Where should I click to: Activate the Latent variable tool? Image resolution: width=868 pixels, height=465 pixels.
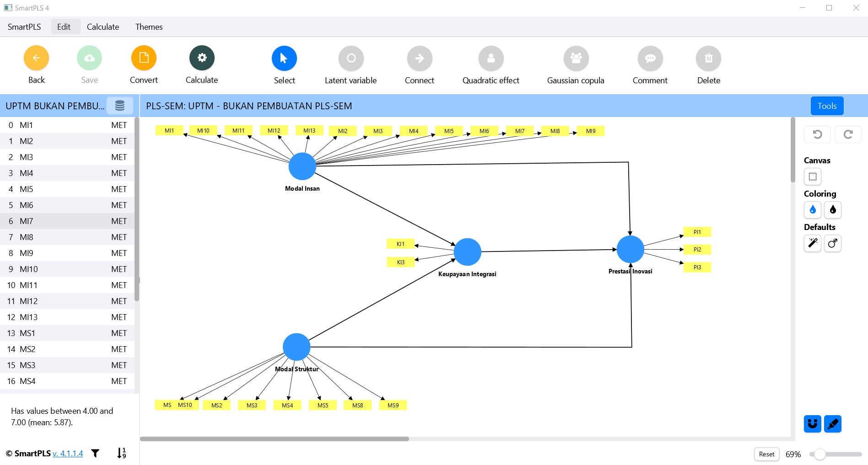point(351,59)
